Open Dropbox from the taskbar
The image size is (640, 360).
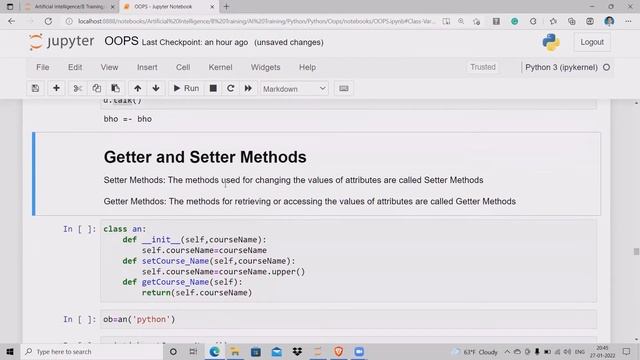(297, 351)
